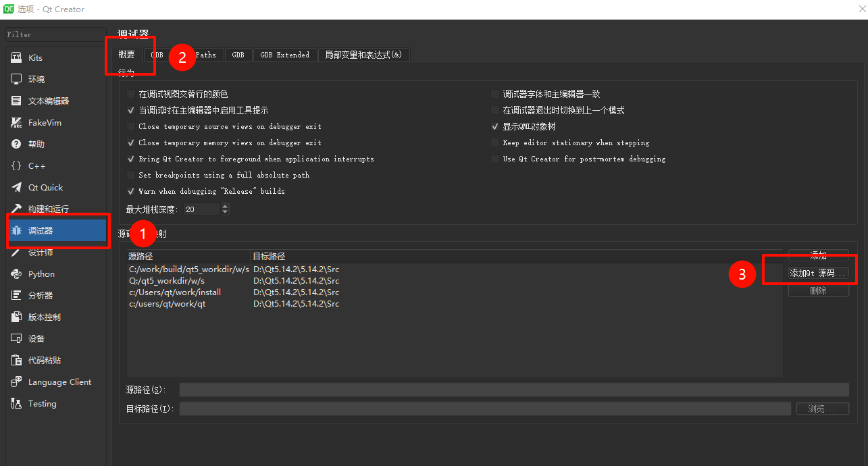
Task: Open the Kits settings icon
Action: [x=16, y=58]
